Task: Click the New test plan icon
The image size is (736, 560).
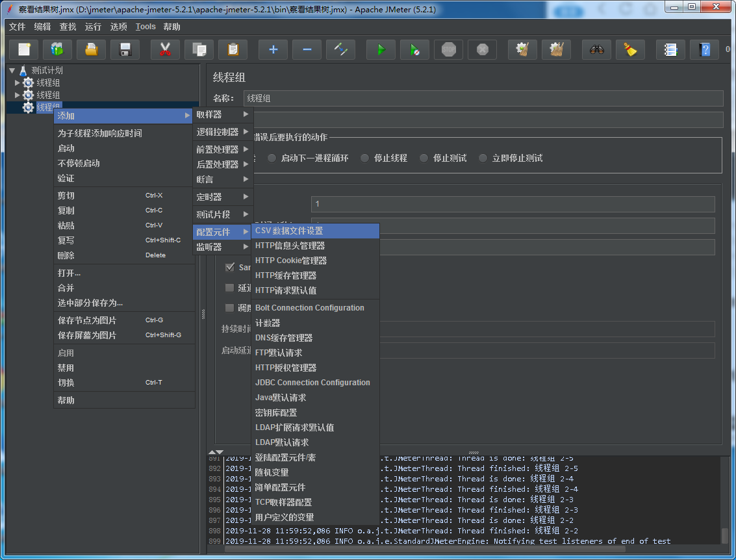Action: [x=24, y=49]
